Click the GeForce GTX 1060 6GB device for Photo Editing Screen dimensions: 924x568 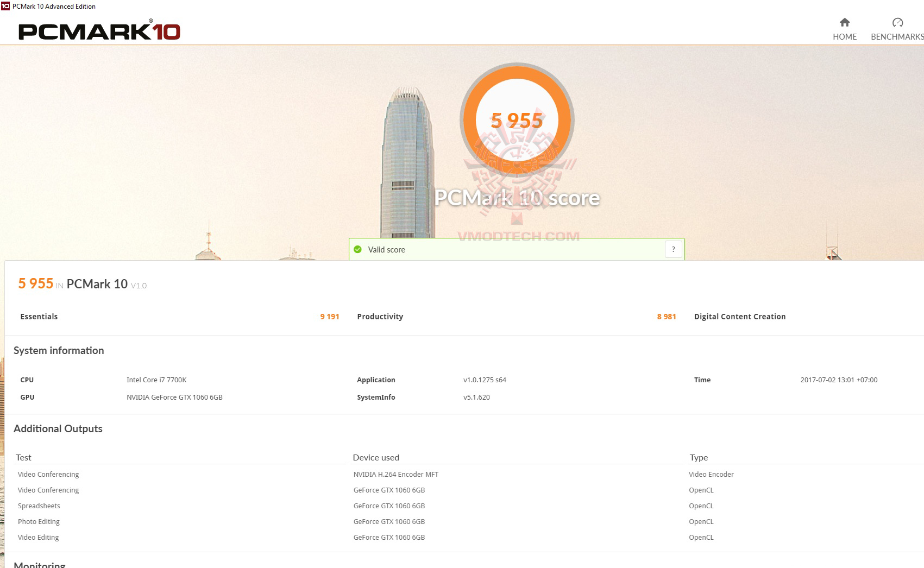[389, 522]
